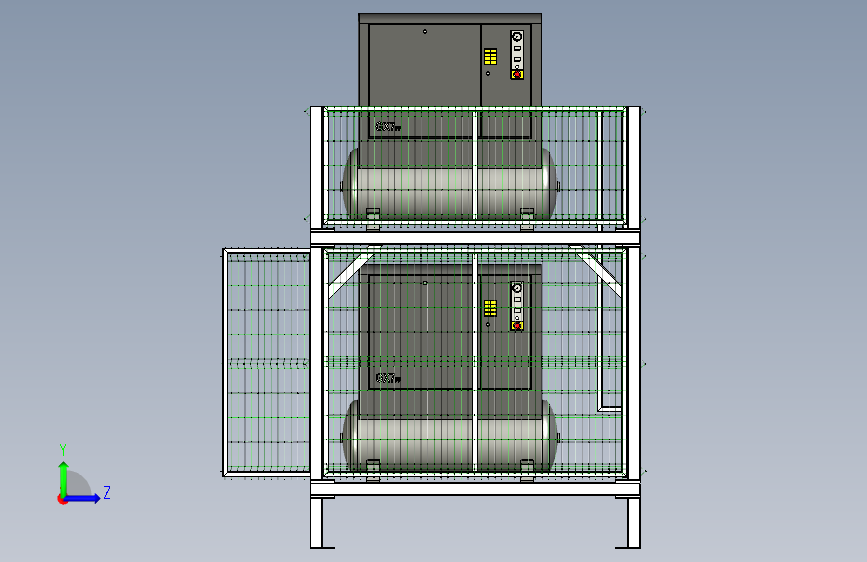Screen dimensions: 867x562
Task: Select the upper compressor's red emergency stop button
Action: point(517,74)
